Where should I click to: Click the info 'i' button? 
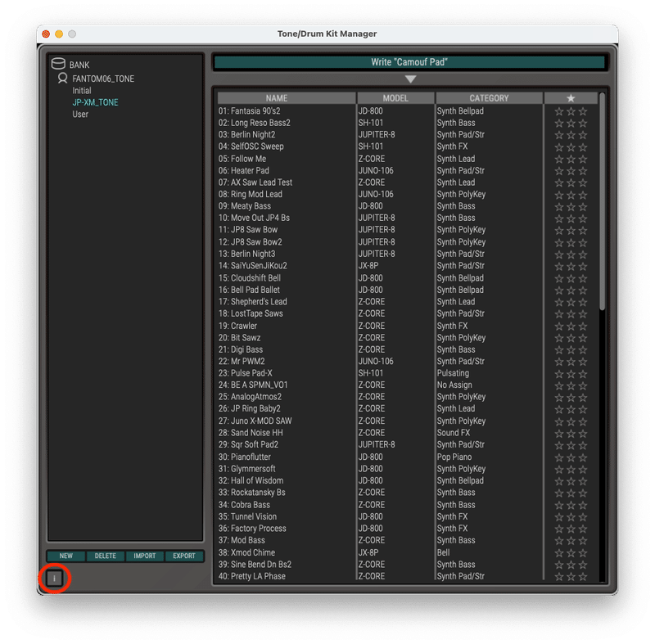click(54, 578)
